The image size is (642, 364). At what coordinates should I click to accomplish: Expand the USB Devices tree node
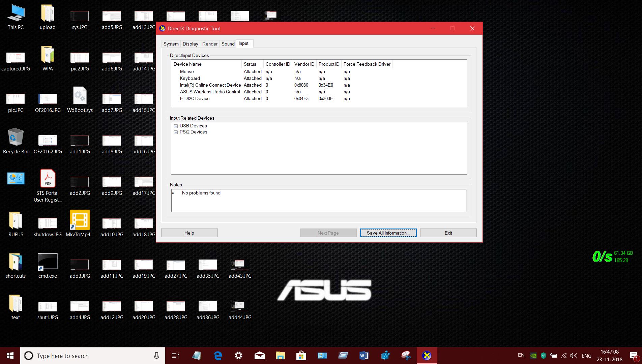(x=176, y=126)
